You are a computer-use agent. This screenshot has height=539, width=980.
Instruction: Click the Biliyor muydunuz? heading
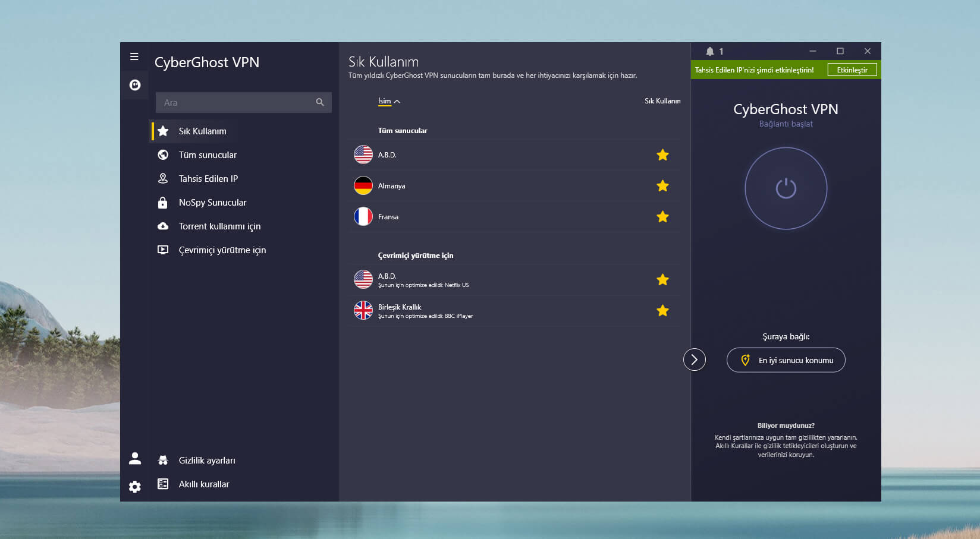(x=786, y=425)
